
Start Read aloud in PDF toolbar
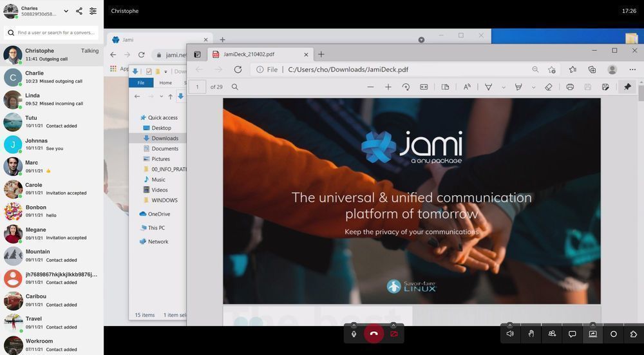coord(467,87)
